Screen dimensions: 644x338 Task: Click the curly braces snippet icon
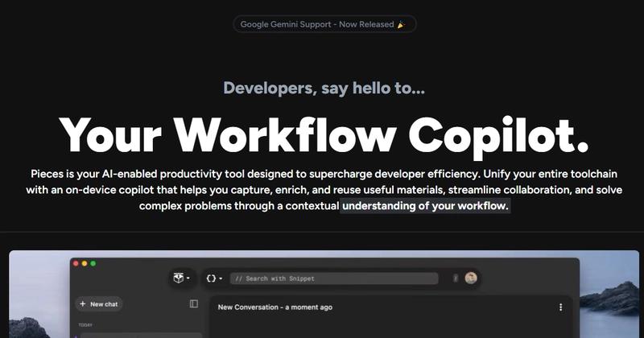click(211, 278)
